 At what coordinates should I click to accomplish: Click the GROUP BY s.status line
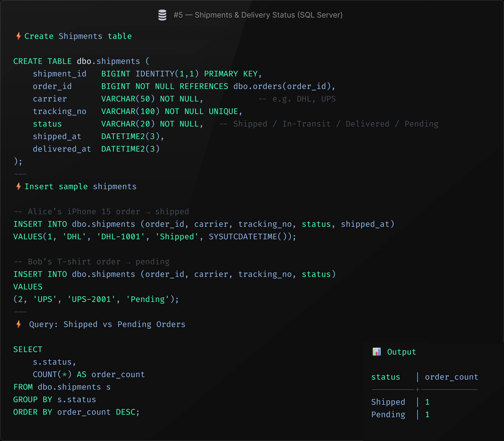(55, 400)
